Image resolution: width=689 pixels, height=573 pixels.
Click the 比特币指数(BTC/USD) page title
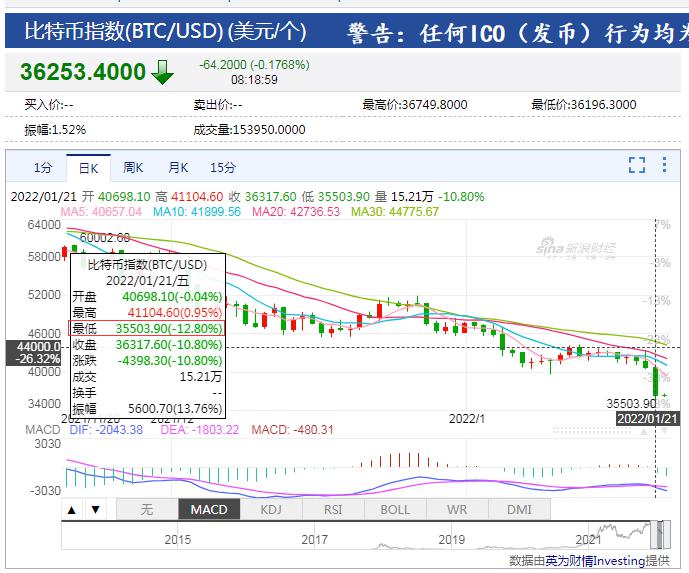pyautogui.click(x=165, y=31)
